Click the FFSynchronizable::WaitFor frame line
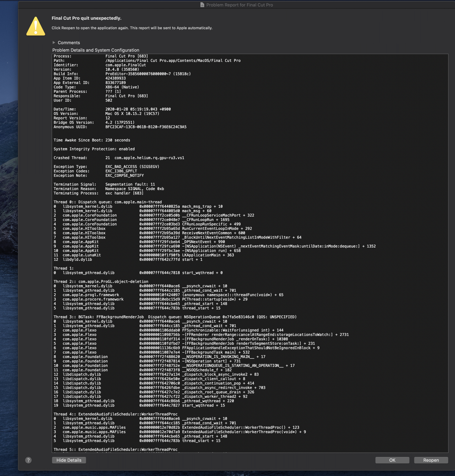 tap(168, 330)
